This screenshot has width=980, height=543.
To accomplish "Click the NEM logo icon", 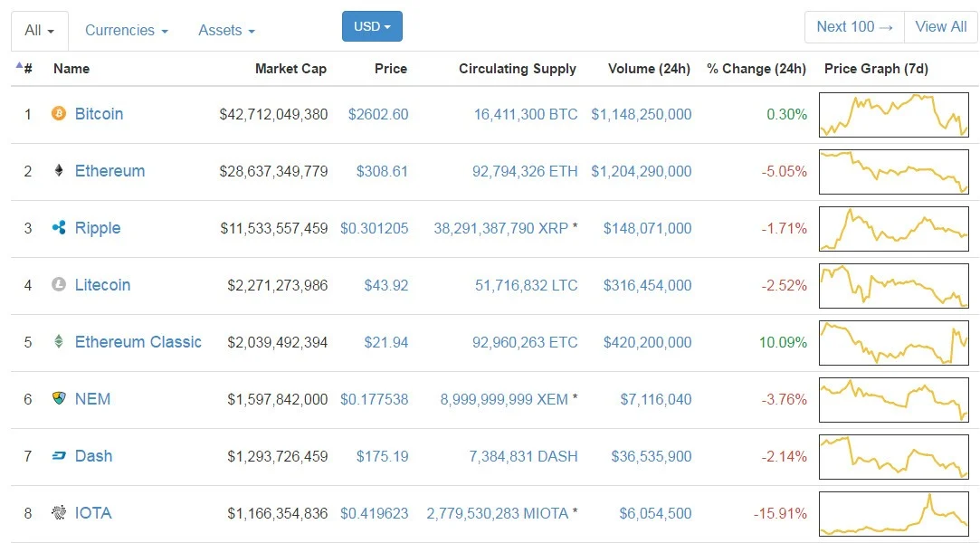I will coord(59,399).
